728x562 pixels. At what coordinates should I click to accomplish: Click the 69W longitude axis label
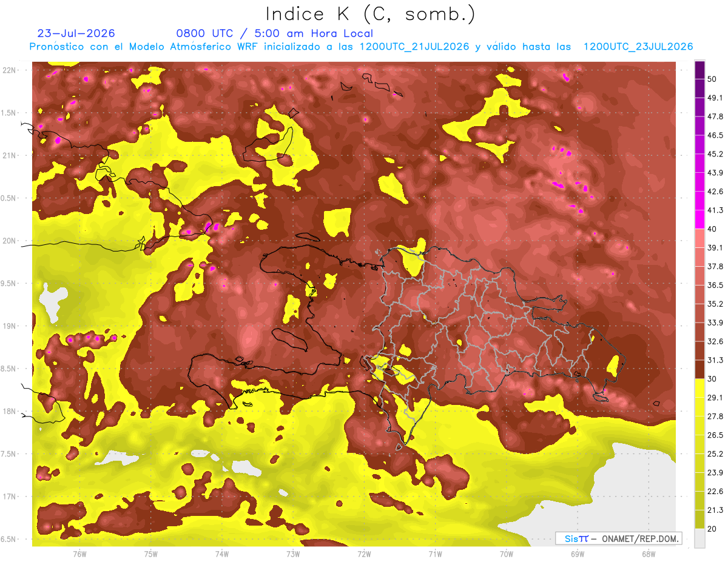[577, 554]
